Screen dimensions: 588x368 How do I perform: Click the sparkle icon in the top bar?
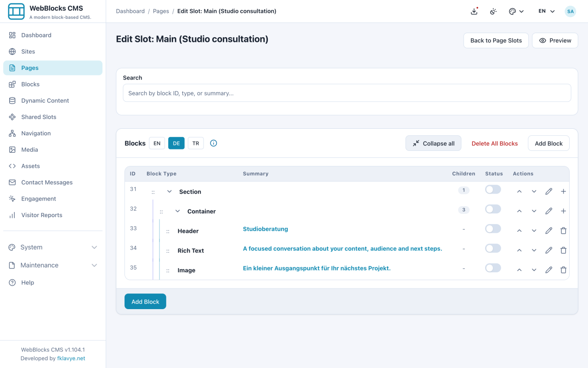coord(493,11)
